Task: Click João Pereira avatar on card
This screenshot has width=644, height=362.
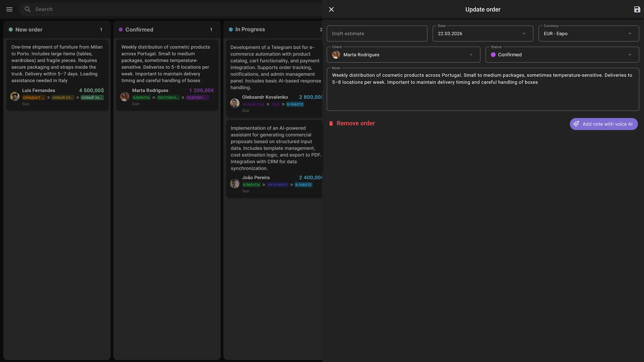Action: tap(235, 184)
